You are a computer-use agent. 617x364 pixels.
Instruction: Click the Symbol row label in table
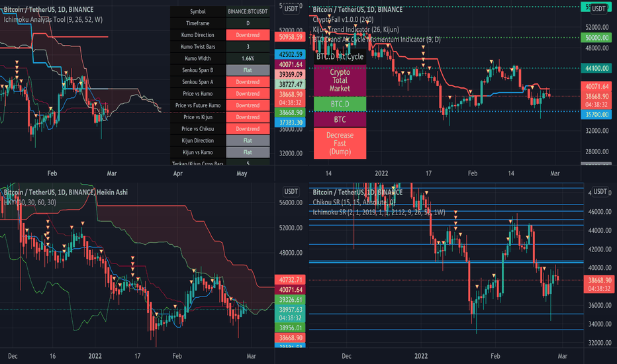198,11
